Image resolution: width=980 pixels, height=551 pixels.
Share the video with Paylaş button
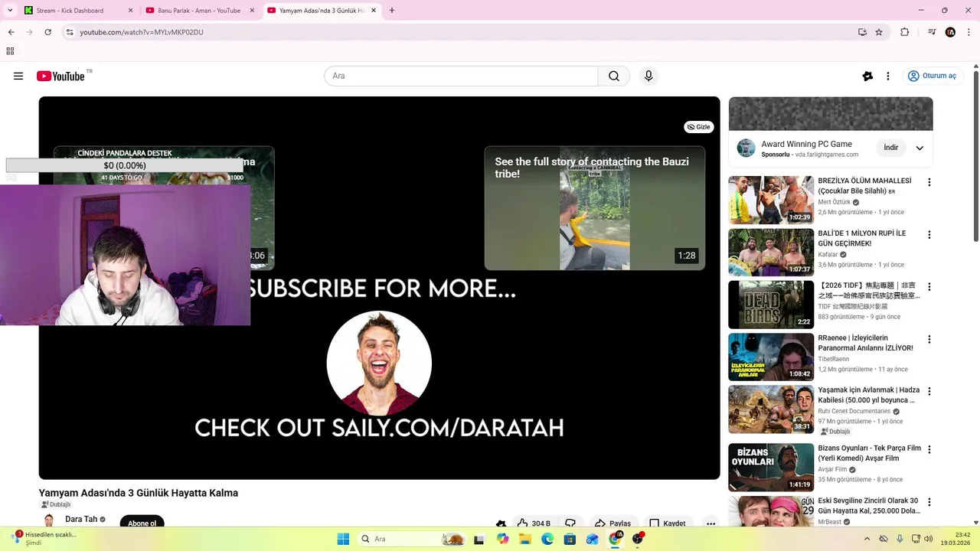(x=612, y=523)
